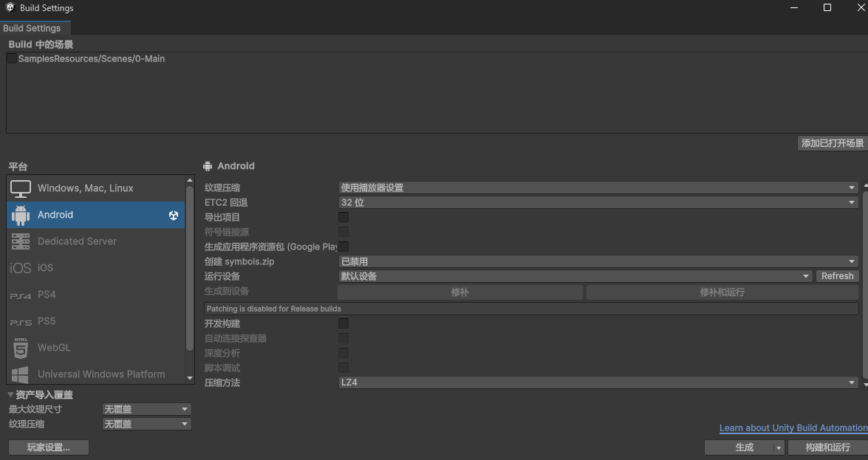Collapse the 资产导入覆盖 section triangle
The height and width of the screenshot is (460, 868).
[x=10, y=395]
